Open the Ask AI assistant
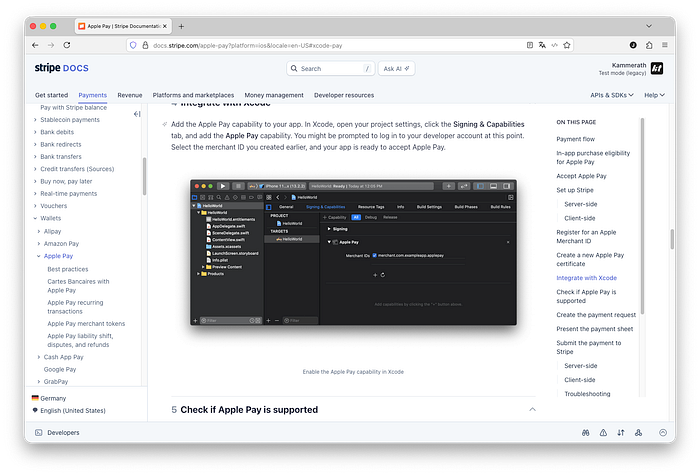This screenshot has width=700, height=475. pos(396,69)
